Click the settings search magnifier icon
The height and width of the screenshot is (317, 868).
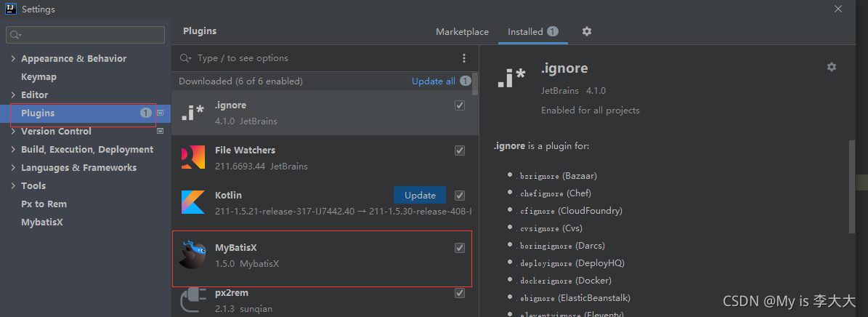pyautogui.click(x=15, y=35)
